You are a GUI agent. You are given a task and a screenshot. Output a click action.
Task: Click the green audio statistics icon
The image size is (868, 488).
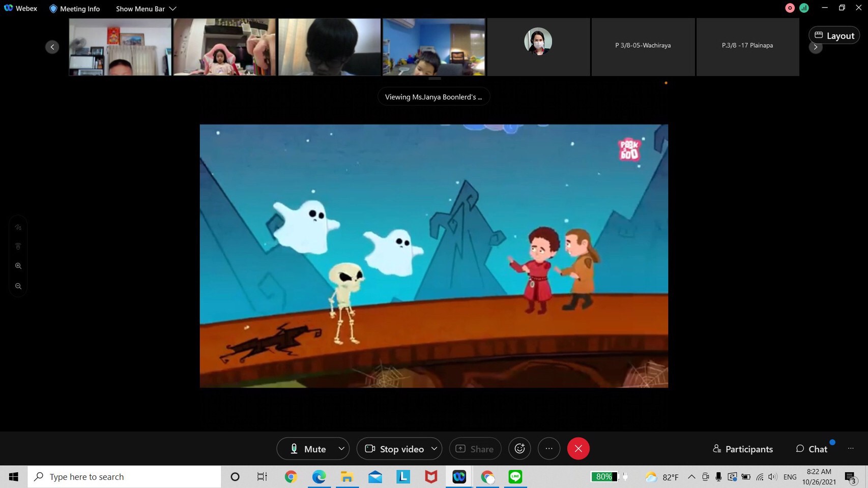804,8
